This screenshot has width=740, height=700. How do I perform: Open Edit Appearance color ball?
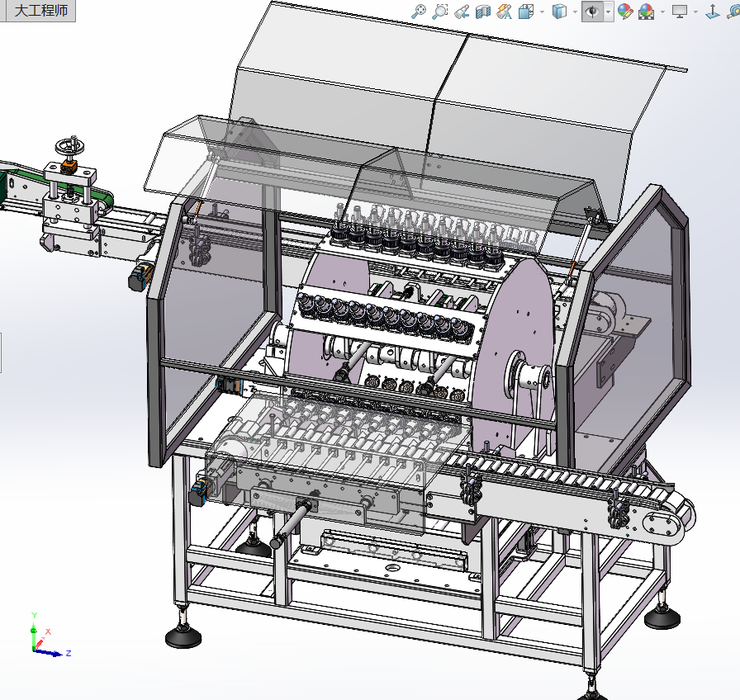625,11
